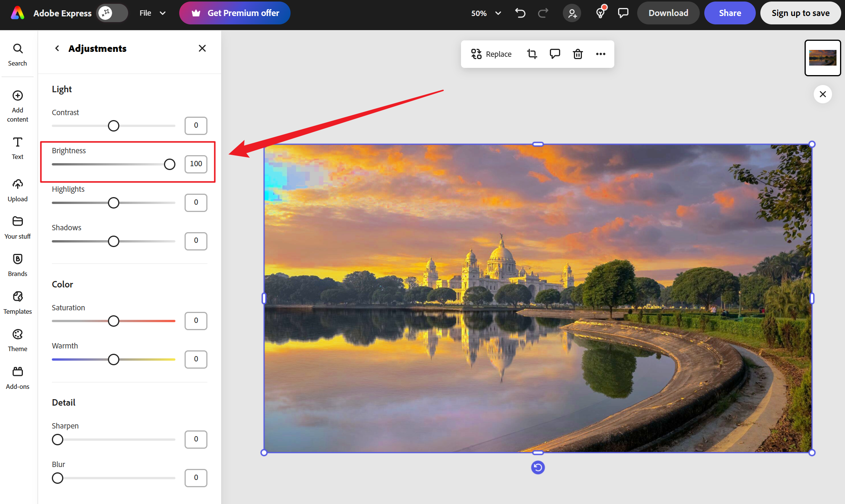Open the more options ellipsis menu
Screen dimensions: 845x504
(x=601, y=54)
